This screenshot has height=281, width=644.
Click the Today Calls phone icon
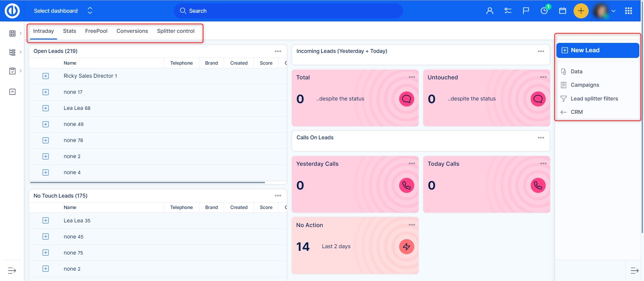(538, 185)
